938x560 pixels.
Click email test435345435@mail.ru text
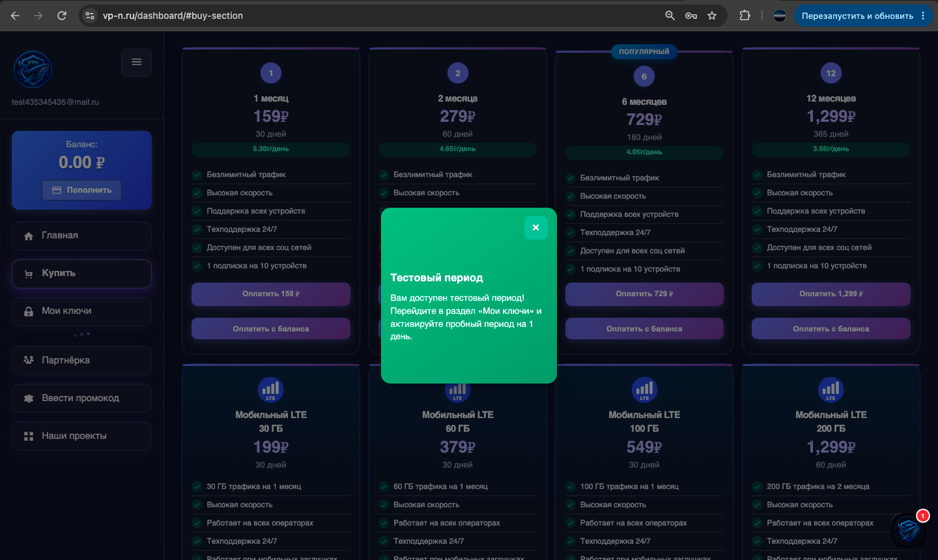pos(55,102)
